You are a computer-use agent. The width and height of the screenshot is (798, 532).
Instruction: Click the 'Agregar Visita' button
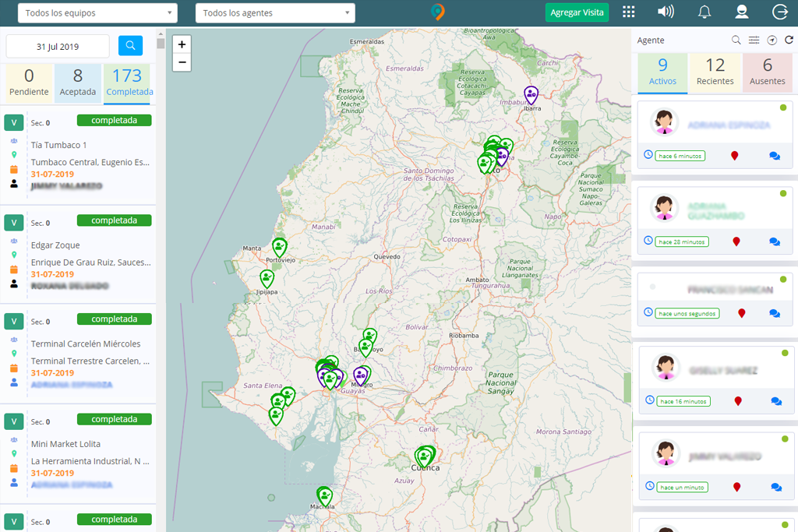tap(577, 12)
